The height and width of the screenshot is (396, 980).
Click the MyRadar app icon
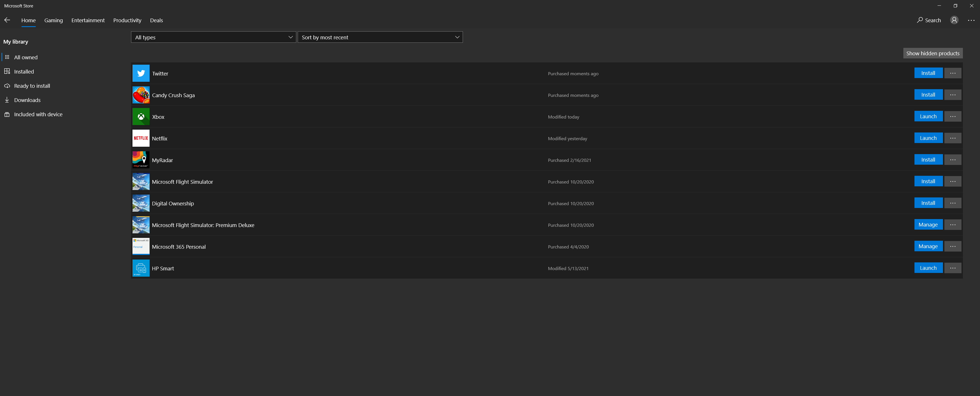point(141,160)
